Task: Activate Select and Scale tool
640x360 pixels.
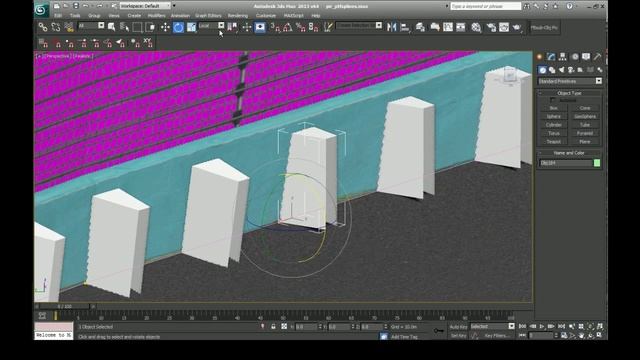Action: coord(191,27)
